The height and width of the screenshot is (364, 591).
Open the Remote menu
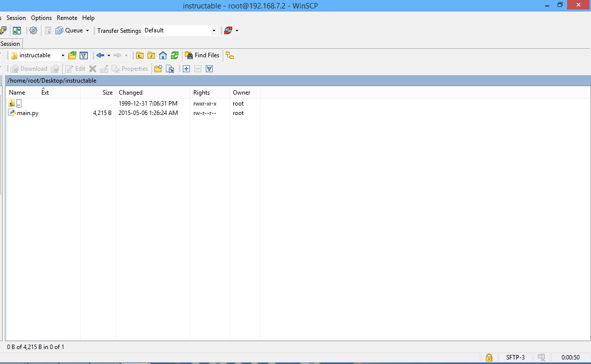[67, 18]
